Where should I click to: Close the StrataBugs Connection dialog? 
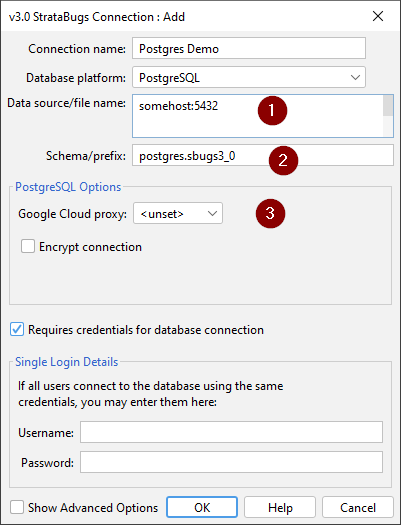[378, 16]
